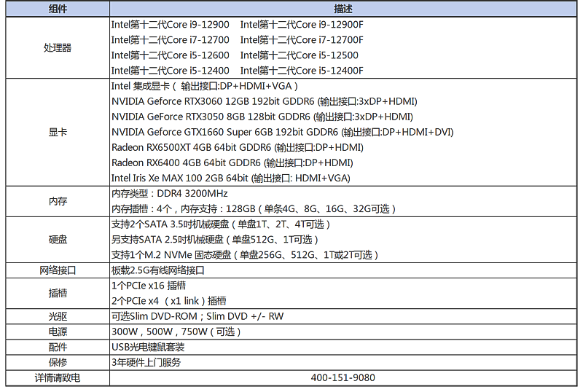Image resolution: width=583 pixels, height=392 pixels.
Task: Click the 内存 row label
Action: click(x=58, y=201)
